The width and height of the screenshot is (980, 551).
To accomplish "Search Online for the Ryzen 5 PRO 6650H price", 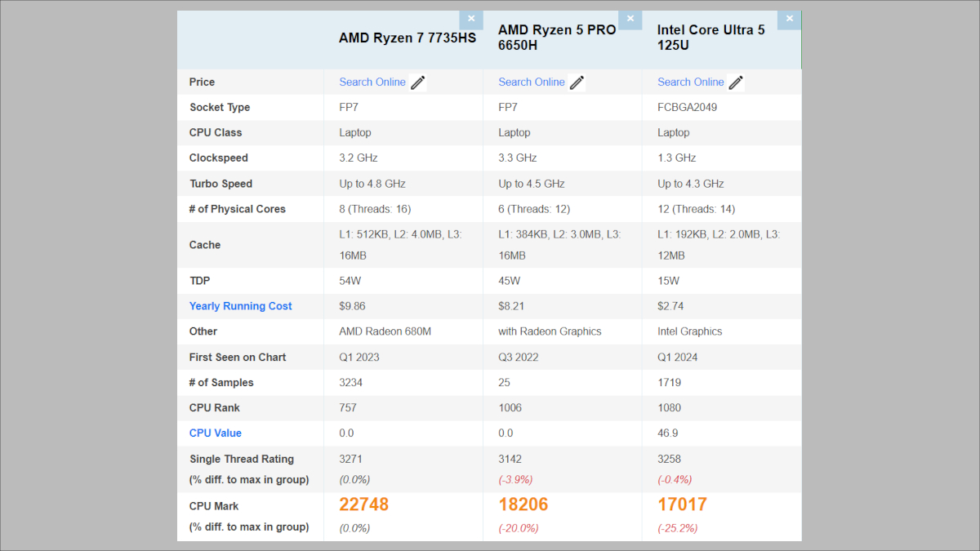I will (531, 82).
